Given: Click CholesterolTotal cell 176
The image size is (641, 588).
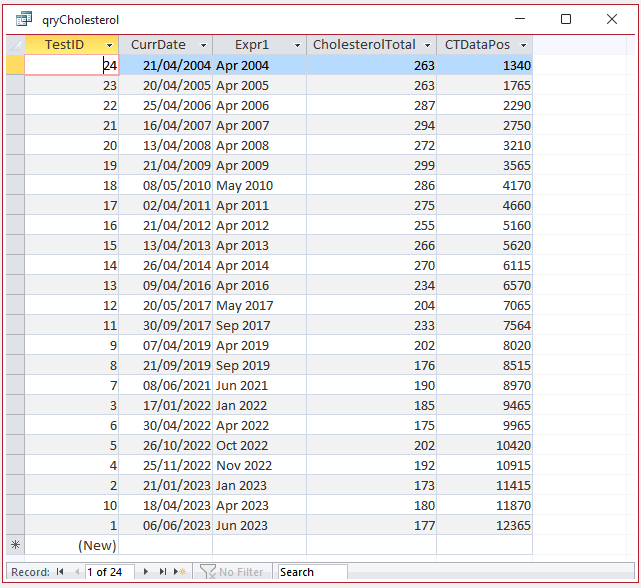Looking at the screenshot, I should pos(372,365).
